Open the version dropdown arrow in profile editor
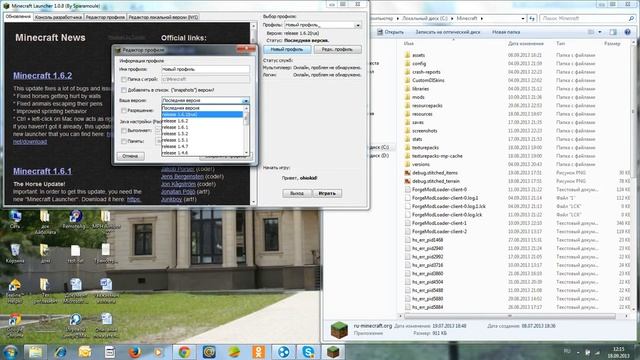 (x=245, y=100)
